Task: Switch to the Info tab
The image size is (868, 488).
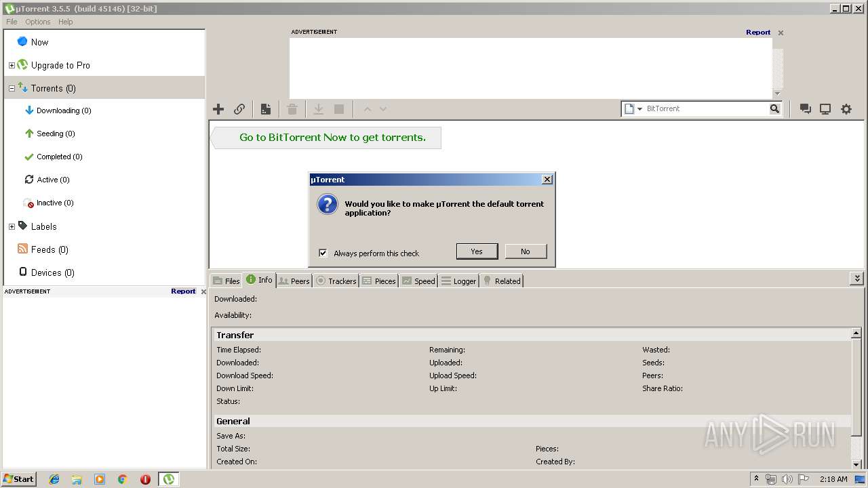Action: point(259,280)
